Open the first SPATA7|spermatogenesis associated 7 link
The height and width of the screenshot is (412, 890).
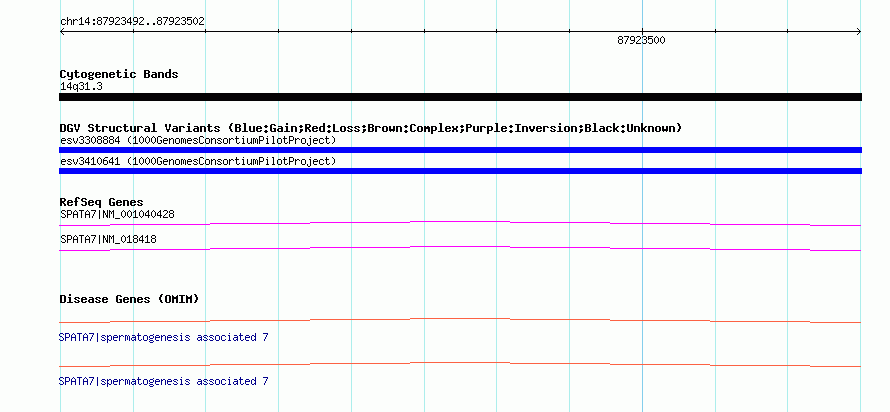pyautogui.click(x=163, y=337)
